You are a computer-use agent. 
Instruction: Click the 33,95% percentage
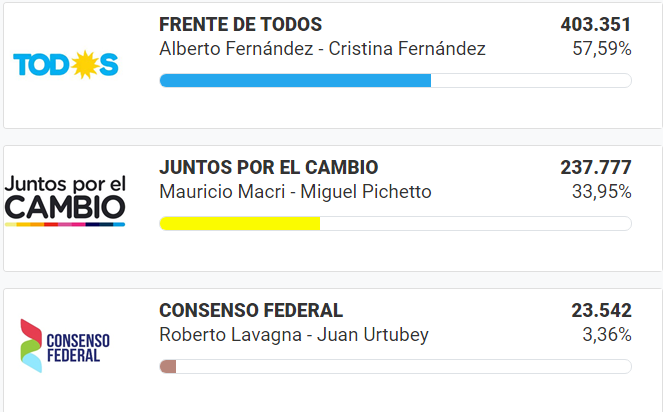click(x=602, y=191)
